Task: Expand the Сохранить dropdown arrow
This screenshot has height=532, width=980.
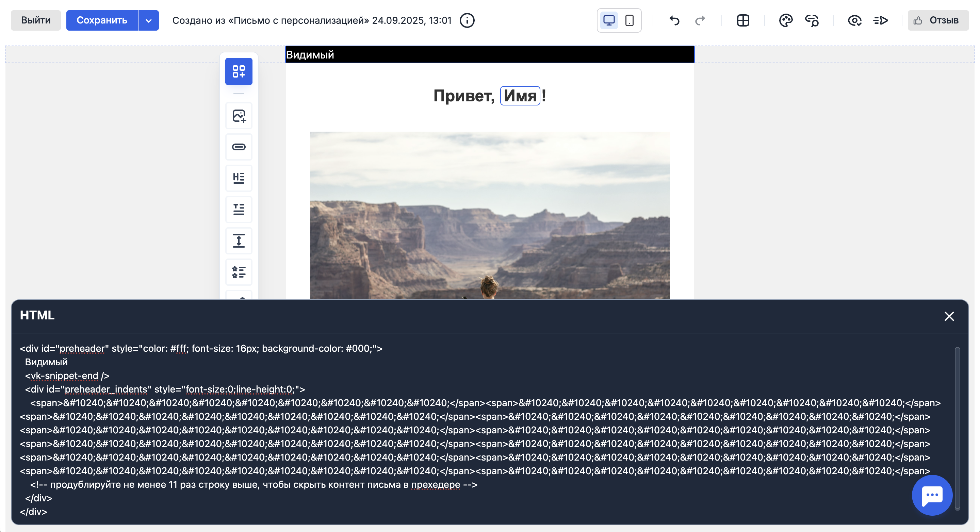Action: [148, 20]
